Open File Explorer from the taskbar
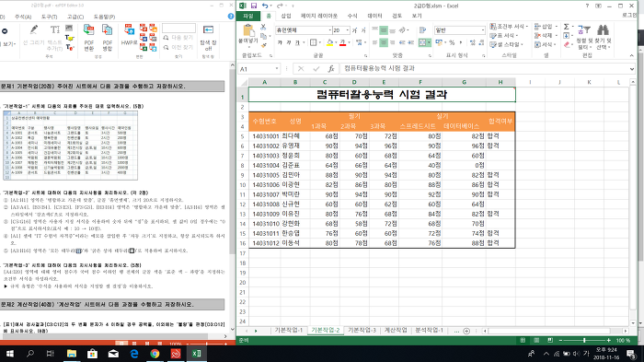 [72, 354]
